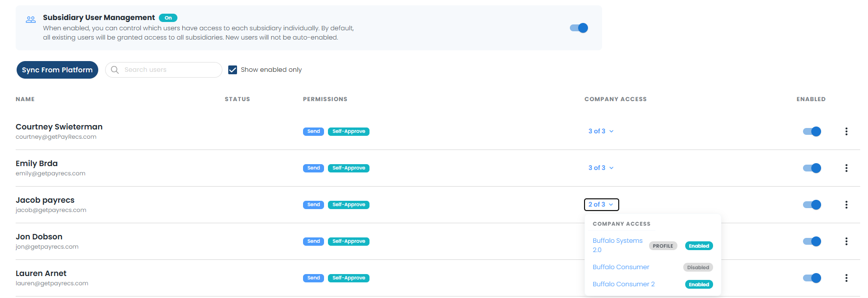Click Send badge for Jon Dobson
This screenshot has height=298, width=868.
tap(313, 241)
